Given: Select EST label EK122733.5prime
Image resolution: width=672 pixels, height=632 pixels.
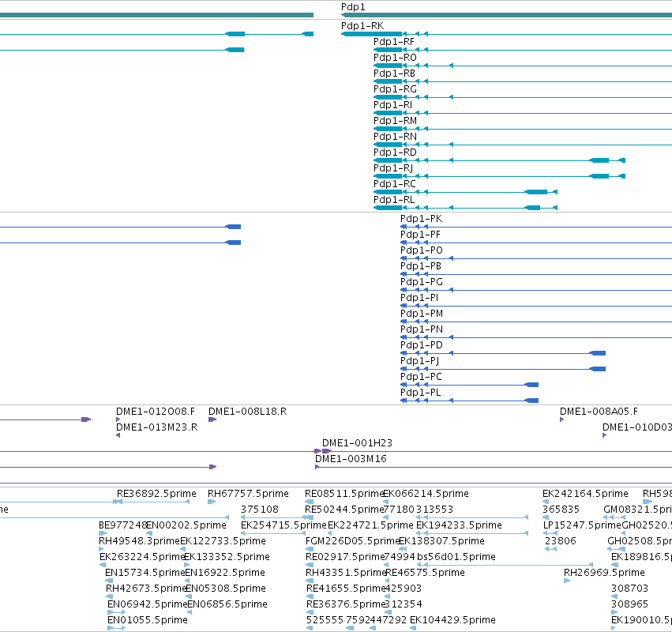Looking at the screenshot, I should pyautogui.click(x=223, y=541).
